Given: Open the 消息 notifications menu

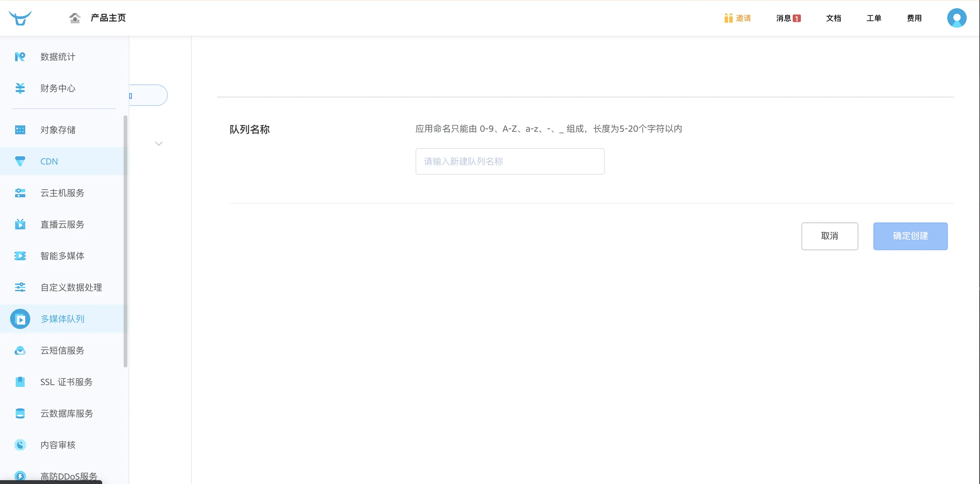Looking at the screenshot, I should click(x=788, y=18).
